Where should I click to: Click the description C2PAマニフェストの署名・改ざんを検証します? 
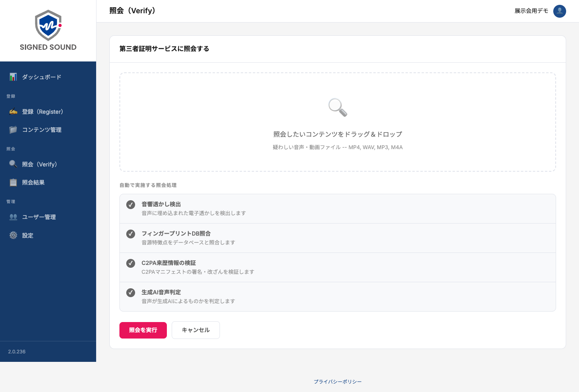coord(198,272)
